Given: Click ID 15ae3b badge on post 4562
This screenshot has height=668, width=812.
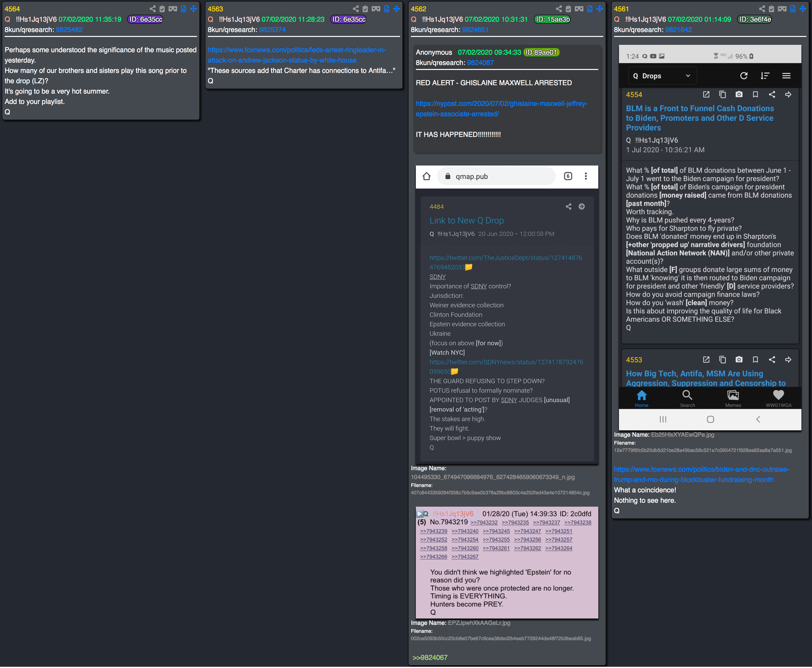Looking at the screenshot, I should click(x=553, y=19).
